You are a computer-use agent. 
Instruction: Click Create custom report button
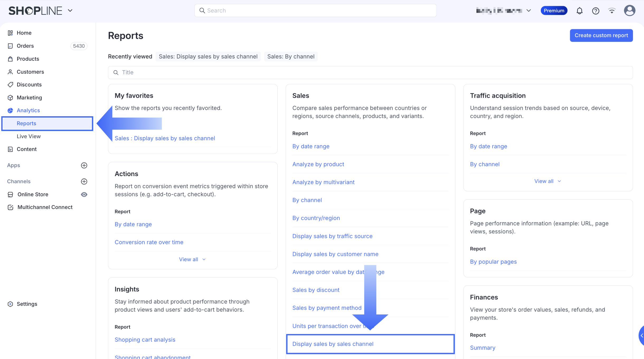pyautogui.click(x=601, y=35)
